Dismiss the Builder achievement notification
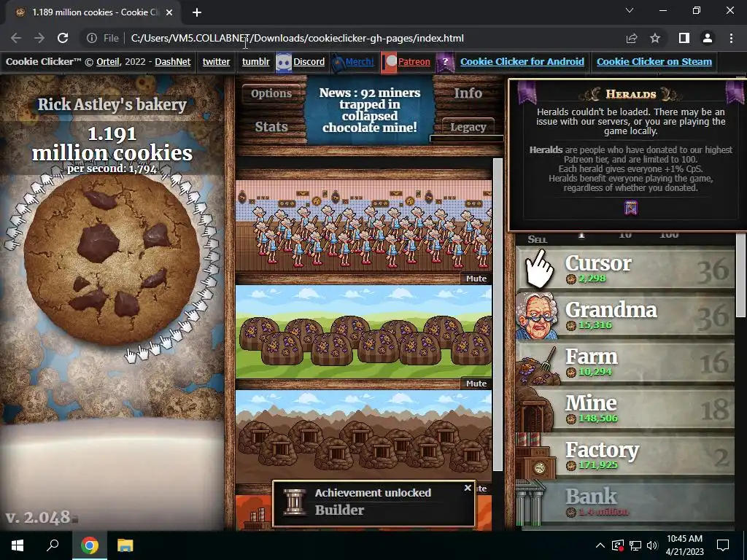The image size is (747, 560). coord(468,488)
